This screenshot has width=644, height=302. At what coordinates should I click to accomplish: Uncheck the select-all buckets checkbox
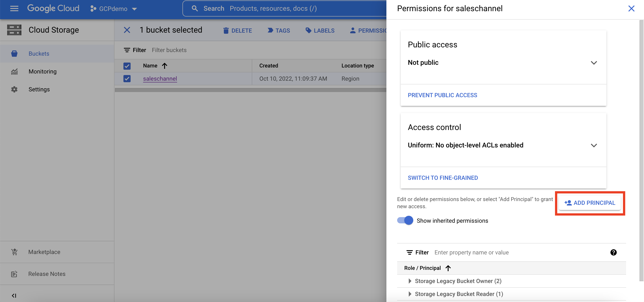pyautogui.click(x=127, y=66)
